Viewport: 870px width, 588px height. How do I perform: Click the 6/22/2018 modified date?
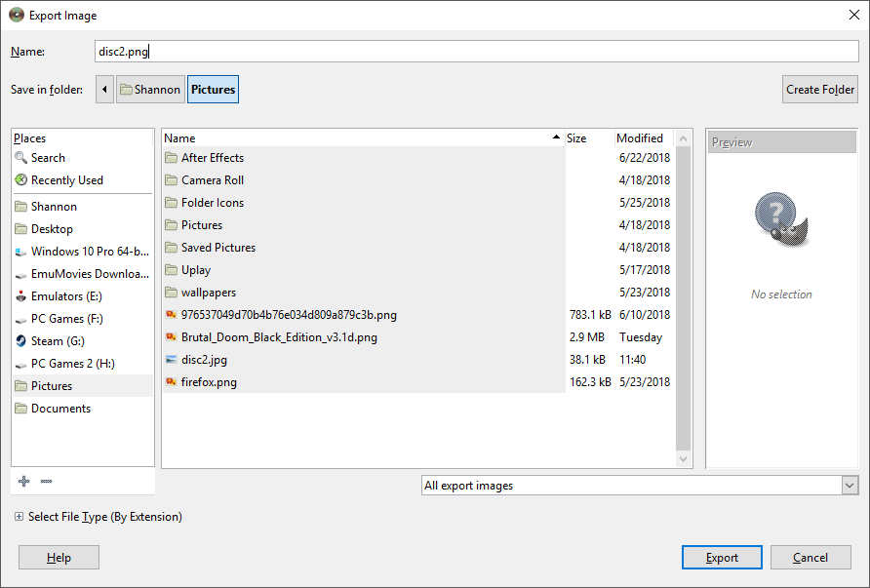click(645, 158)
